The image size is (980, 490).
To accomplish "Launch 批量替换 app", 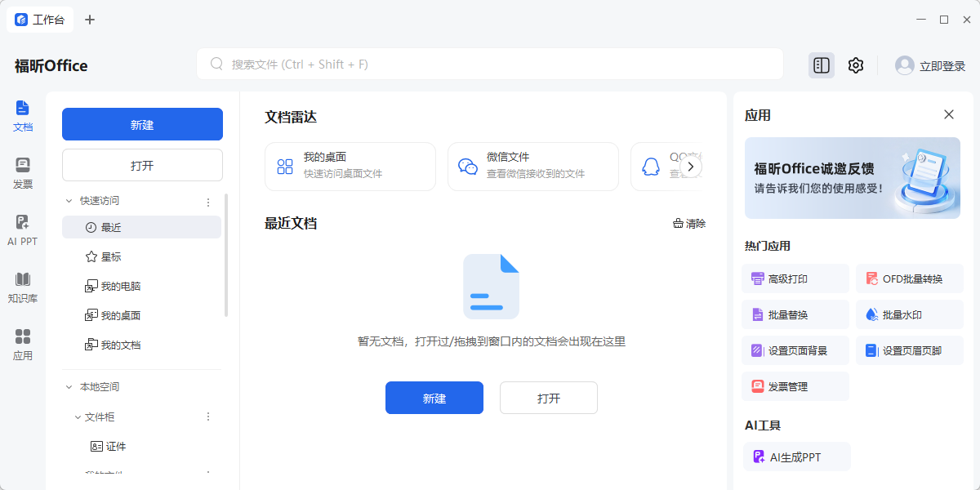I will (795, 314).
